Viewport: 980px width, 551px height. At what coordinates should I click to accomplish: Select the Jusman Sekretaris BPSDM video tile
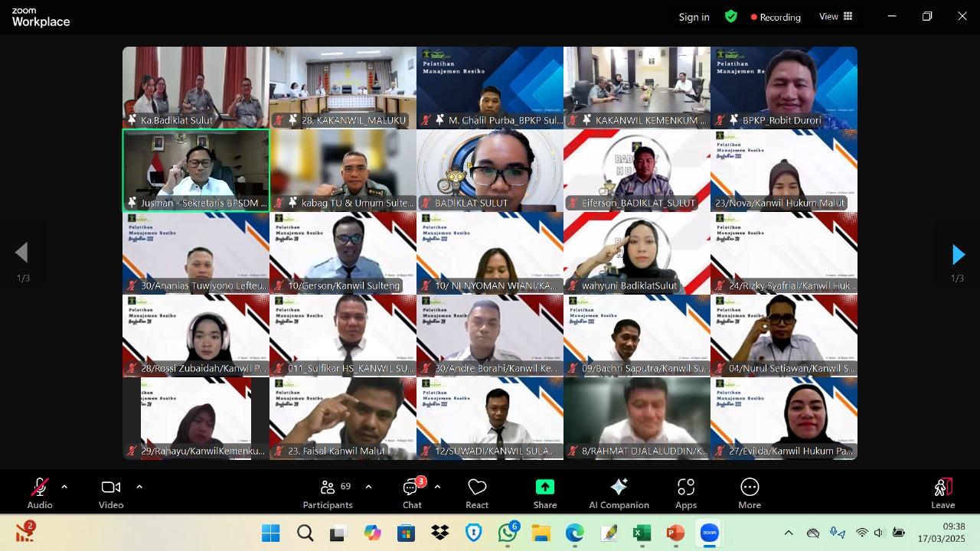(x=196, y=170)
